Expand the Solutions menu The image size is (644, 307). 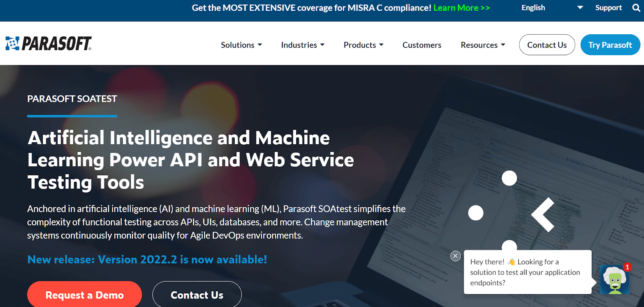(241, 45)
